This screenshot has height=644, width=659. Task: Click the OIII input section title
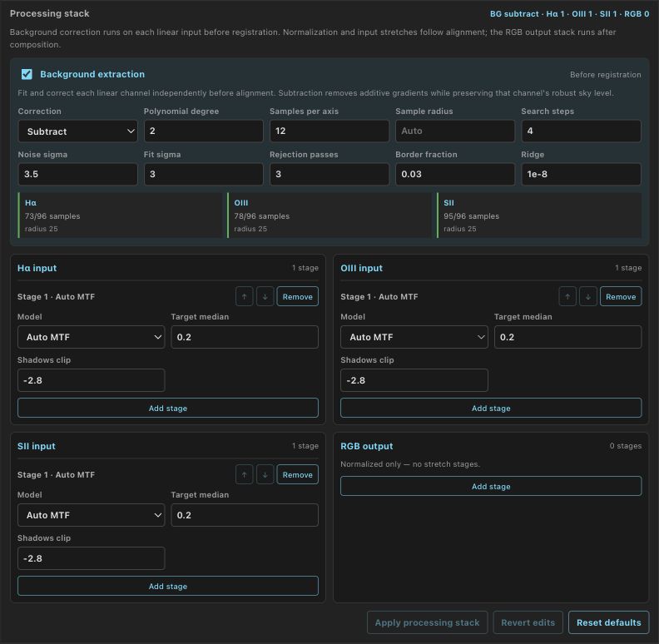tap(361, 268)
